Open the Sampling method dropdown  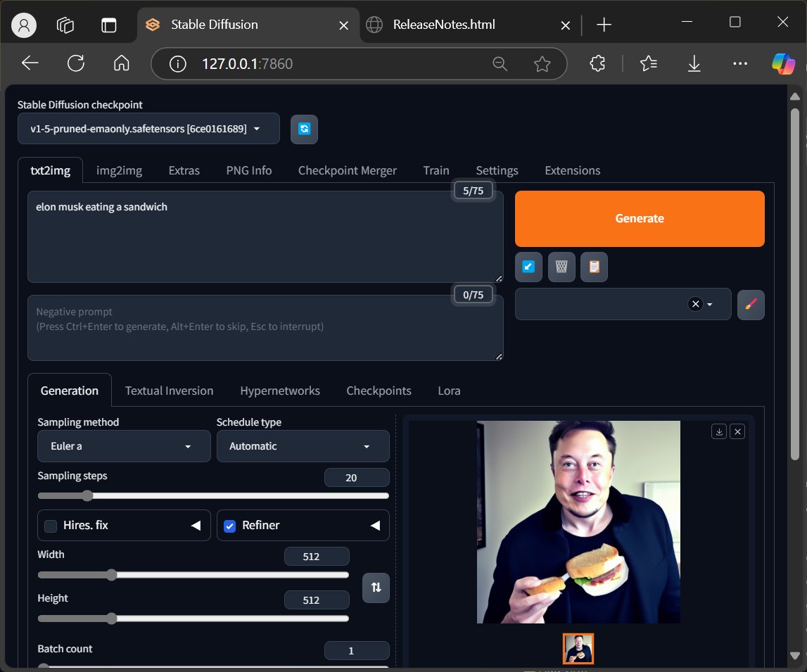[x=124, y=446]
